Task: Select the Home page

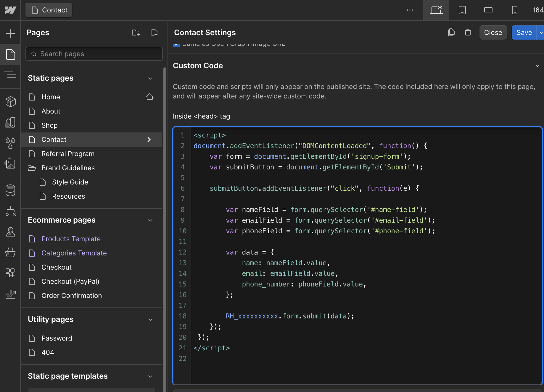Action: click(91, 97)
